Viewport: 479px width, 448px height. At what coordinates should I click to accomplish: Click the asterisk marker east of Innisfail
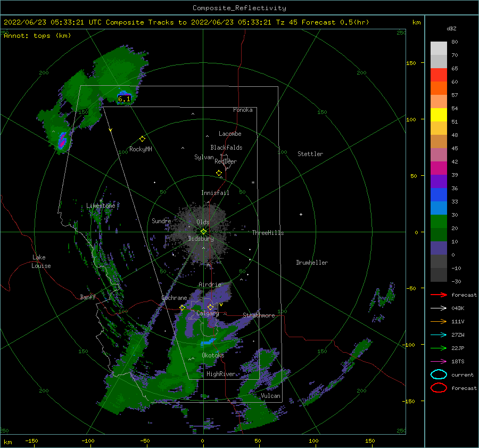pos(253,183)
